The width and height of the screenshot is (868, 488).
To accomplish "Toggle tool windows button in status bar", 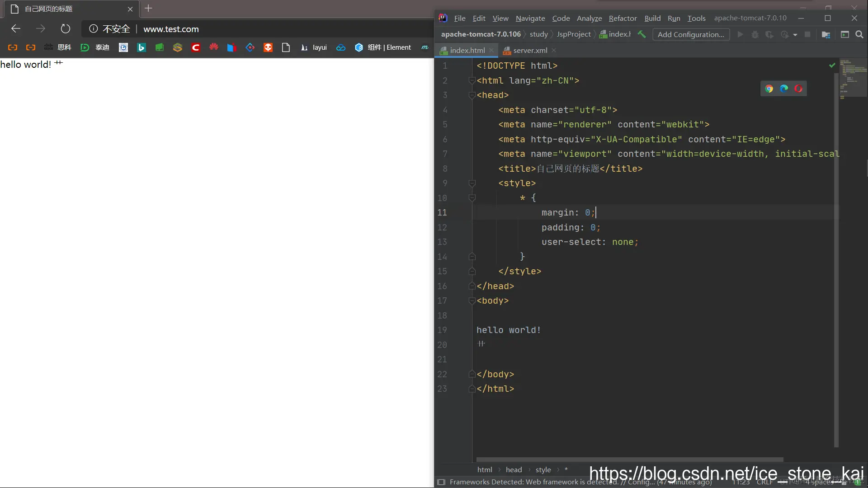I will pos(442,482).
